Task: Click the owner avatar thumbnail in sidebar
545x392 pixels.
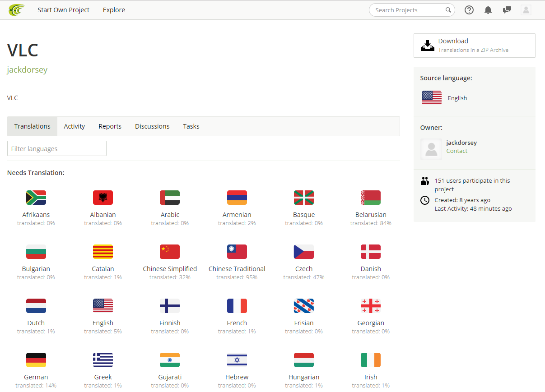Action: 432,149
